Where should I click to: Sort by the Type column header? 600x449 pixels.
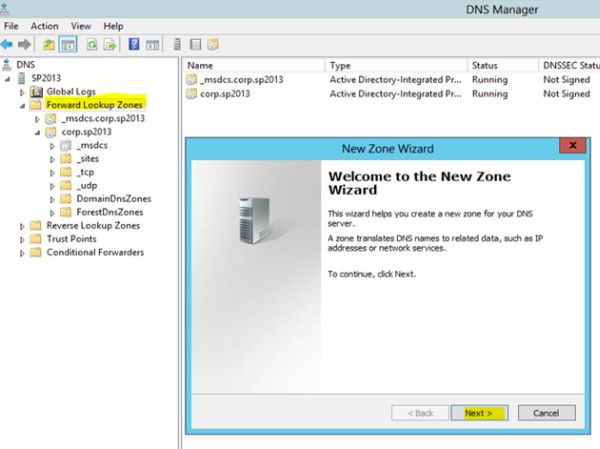pyautogui.click(x=396, y=65)
